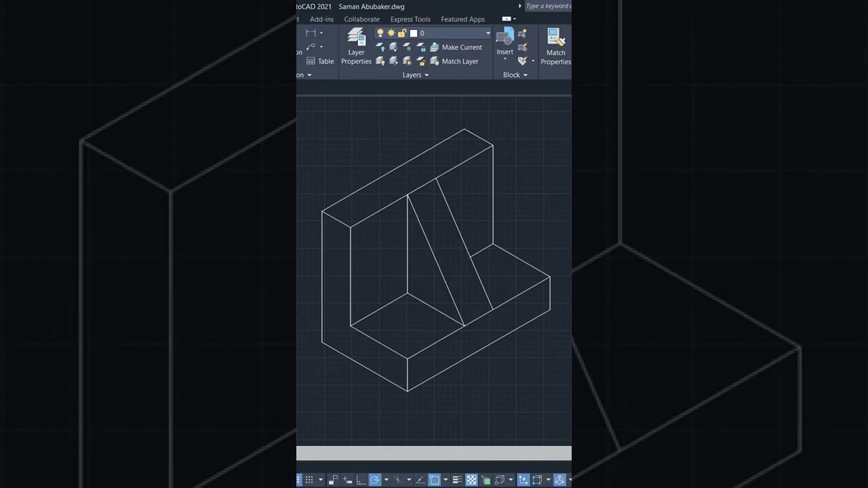Open Layer Properties manager
868x488 pixels.
357,46
